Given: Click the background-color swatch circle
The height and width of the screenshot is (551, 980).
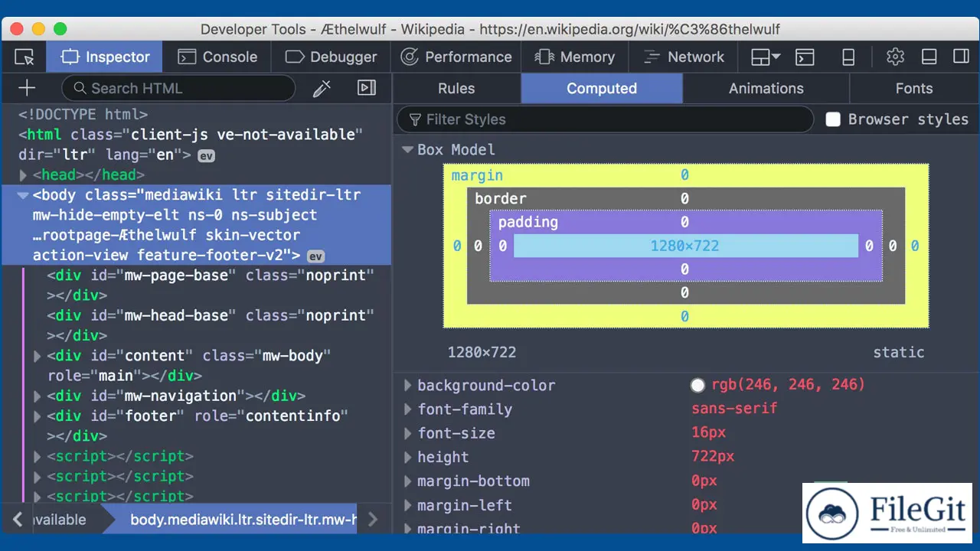Looking at the screenshot, I should [697, 385].
